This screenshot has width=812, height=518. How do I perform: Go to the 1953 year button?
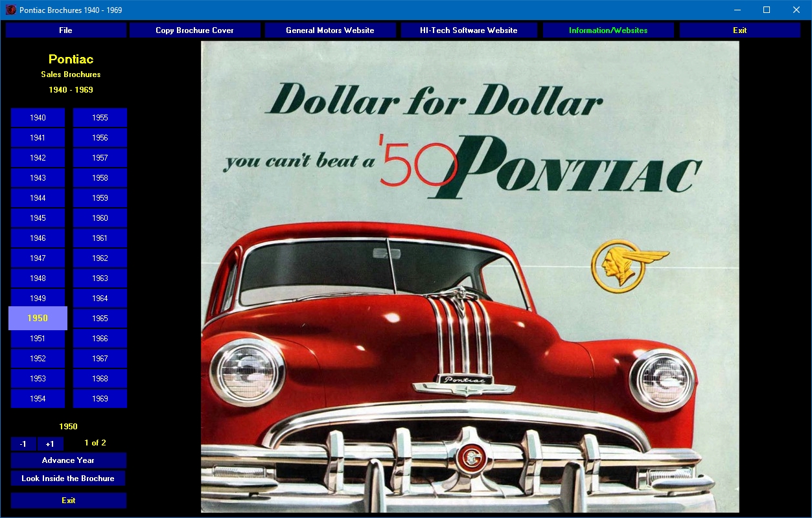[38, 379]
